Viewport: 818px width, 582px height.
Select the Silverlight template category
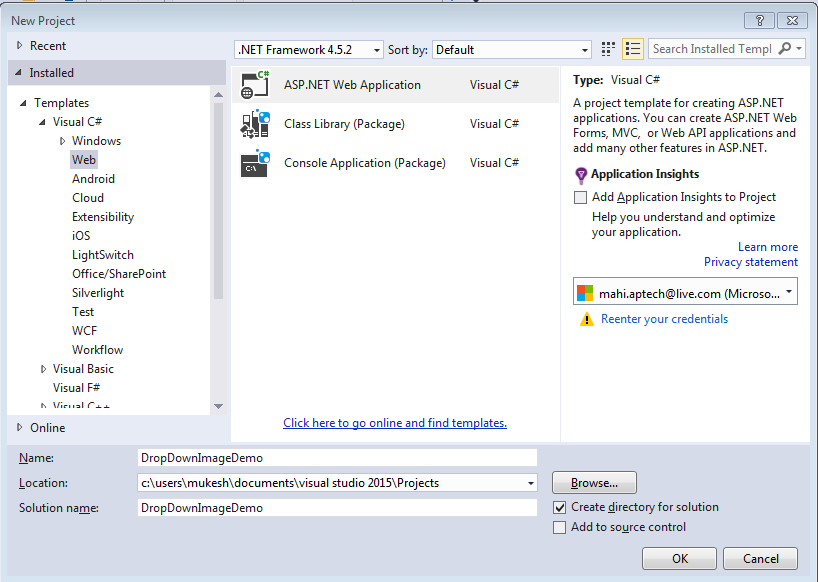(98, 293)
